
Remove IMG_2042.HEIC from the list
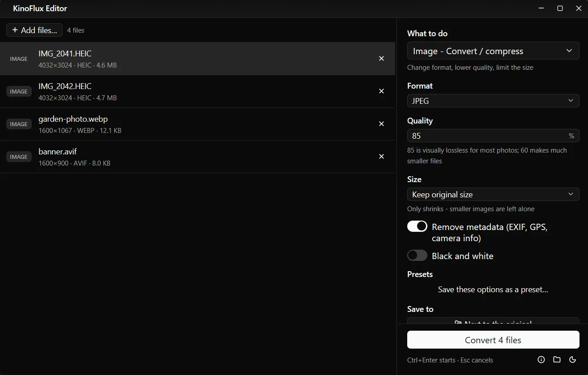coord(381,91)
